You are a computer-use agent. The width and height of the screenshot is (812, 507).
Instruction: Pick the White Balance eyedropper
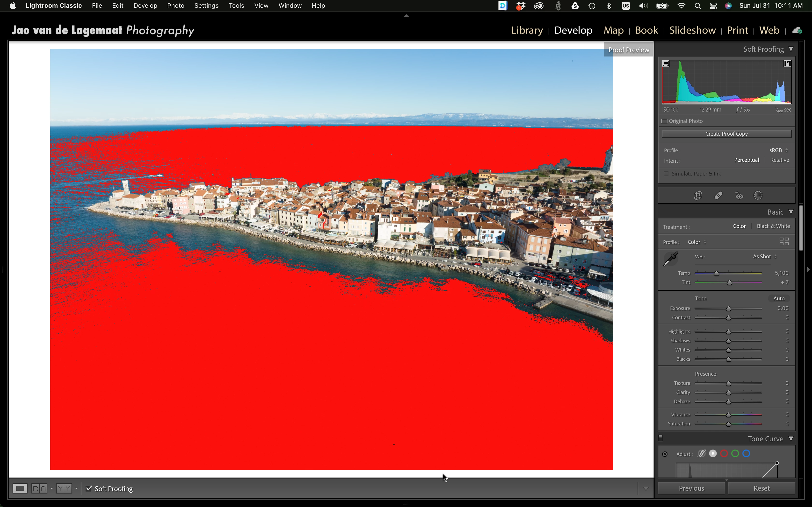[x=671, y=259]
